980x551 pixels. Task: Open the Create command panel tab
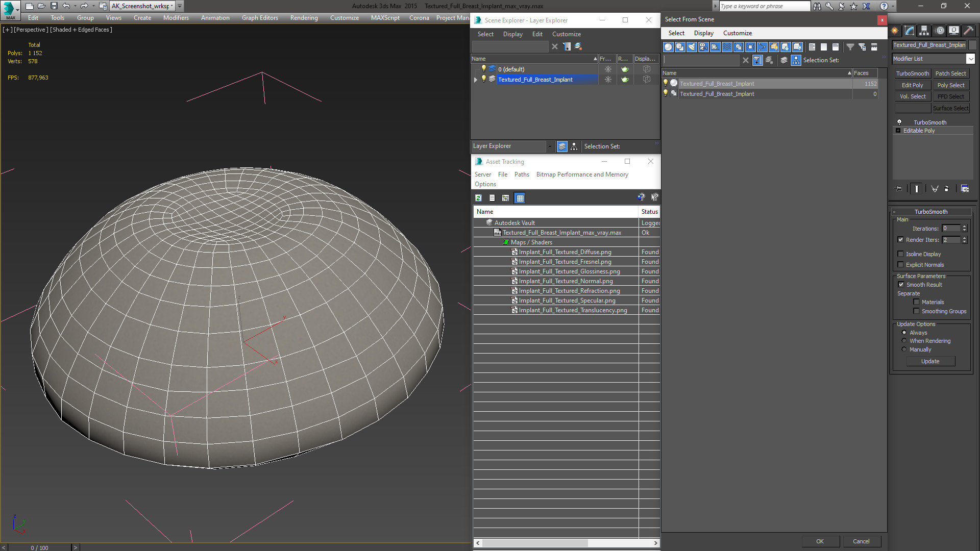pos(895,31)
